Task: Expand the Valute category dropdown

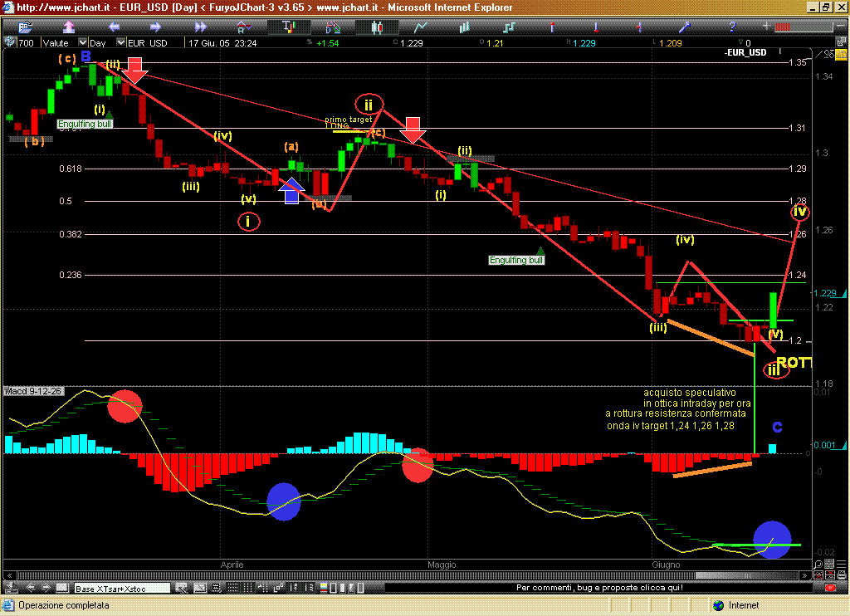Action: tap(82, 42)
